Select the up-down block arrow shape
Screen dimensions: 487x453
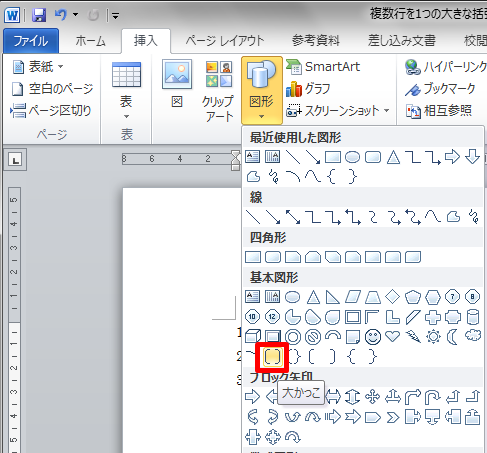point(353,397)
